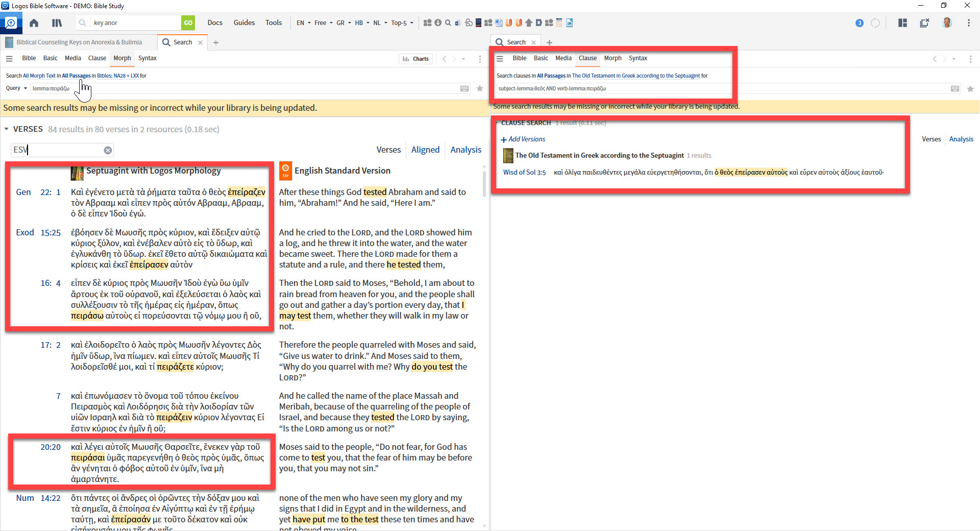The width and height of the screenshot is (980, 531).
Task: Switch to Biblical Counseling Keys tab
Action: 79,42
